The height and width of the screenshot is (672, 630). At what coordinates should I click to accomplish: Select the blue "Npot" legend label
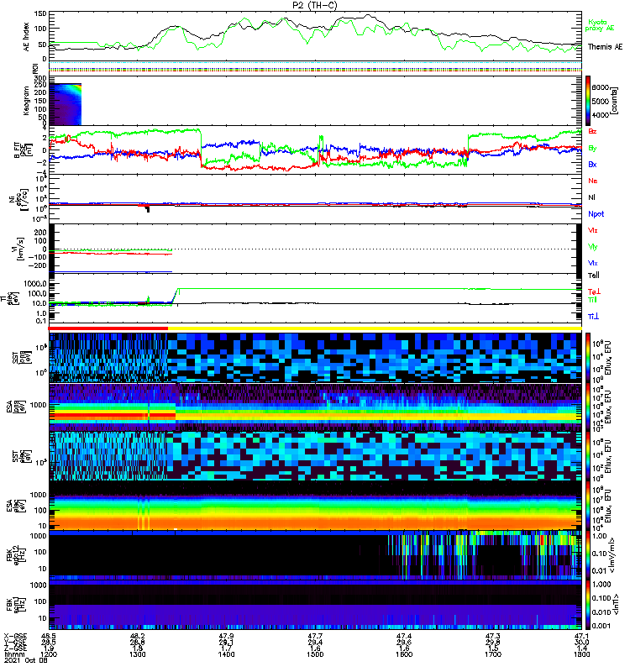point(596,214)
